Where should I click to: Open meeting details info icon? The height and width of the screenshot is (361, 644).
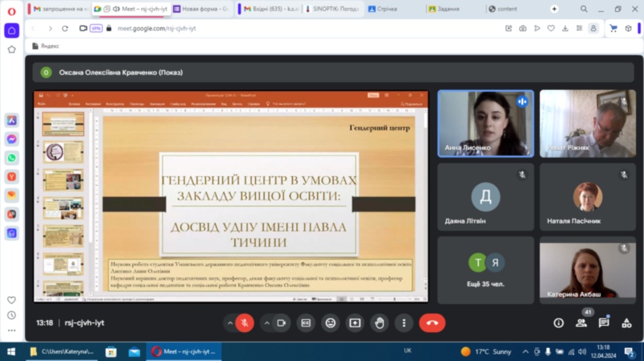tap(559, 322)
